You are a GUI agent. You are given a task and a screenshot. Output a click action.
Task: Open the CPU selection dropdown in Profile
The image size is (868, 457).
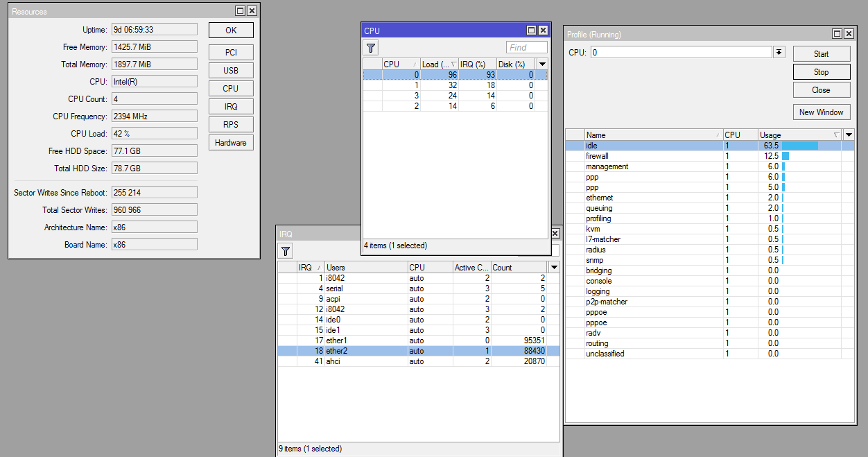coord(779,53)
